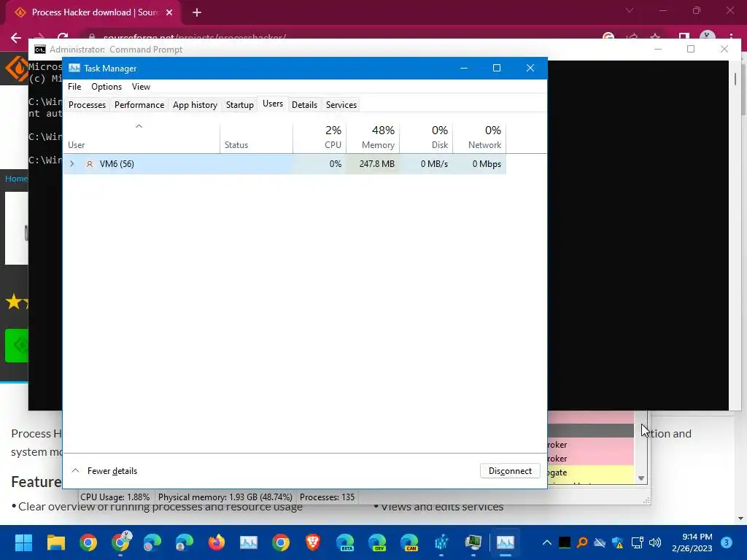Click the Command Prompt title bar icon
747x560 pixels.
point(40,50)
